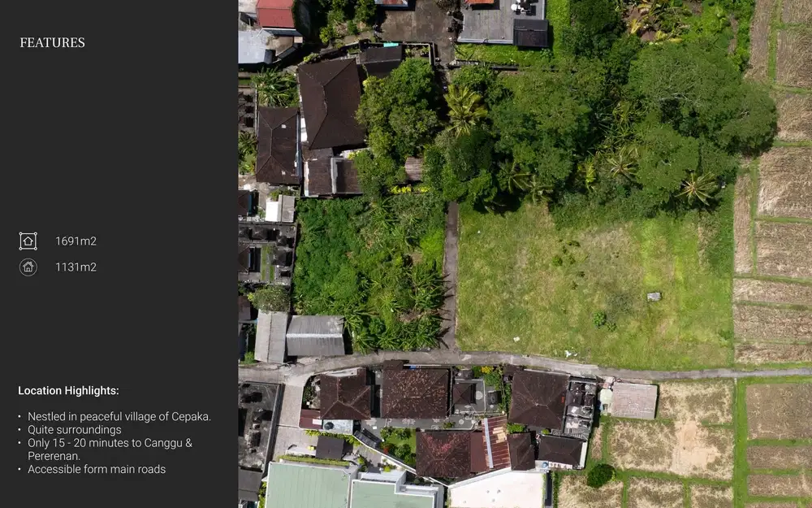Click the 'Nestled in peaceful village of Cepaka' bullet
The height and width of the screenshot is (508, 812).
[119, 416]
